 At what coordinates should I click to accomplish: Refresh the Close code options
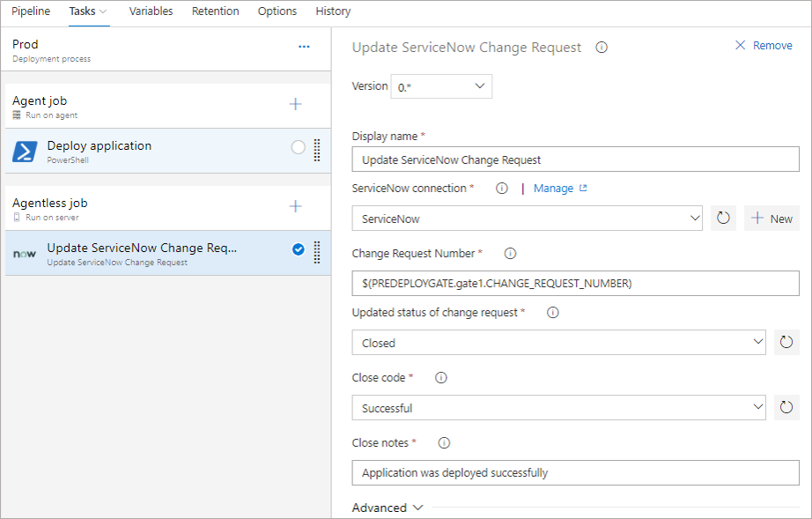[x=786, y=408]
